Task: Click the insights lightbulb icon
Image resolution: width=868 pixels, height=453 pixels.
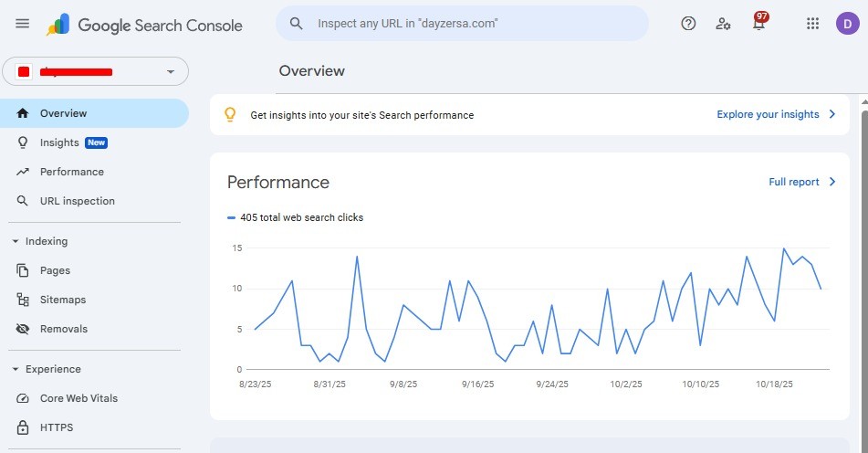Action: point(230,114)
